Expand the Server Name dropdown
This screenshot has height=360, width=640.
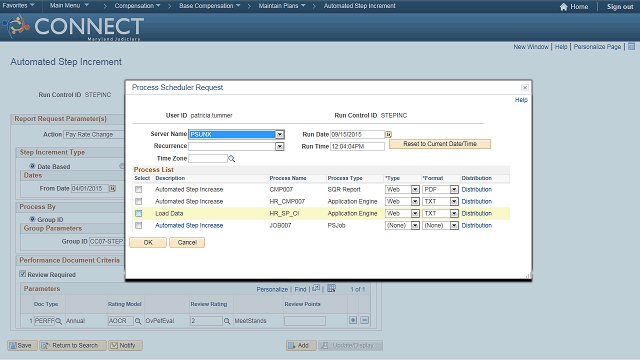click(280, 134)
